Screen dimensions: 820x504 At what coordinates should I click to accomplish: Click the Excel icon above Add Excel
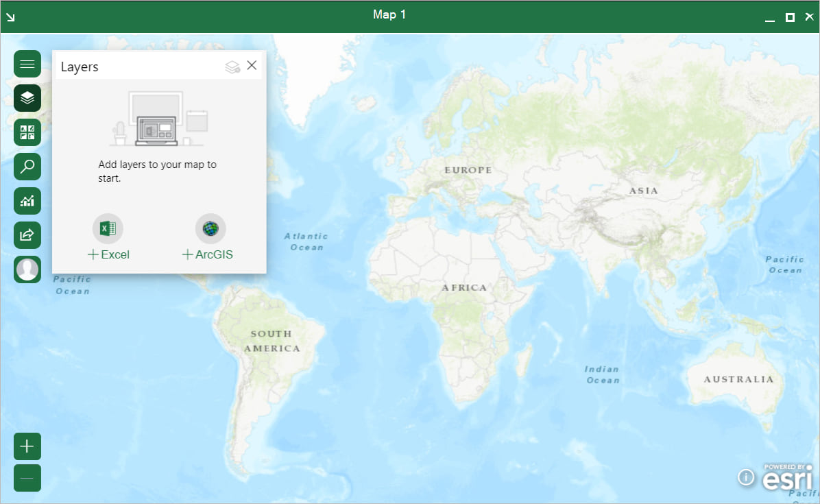pyautogui.click(x=108, y=228)
